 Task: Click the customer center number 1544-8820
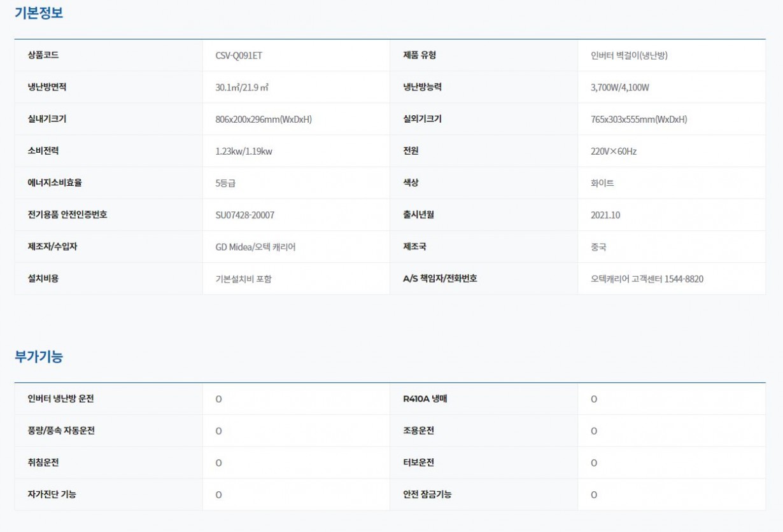click(x=684, y=279)
